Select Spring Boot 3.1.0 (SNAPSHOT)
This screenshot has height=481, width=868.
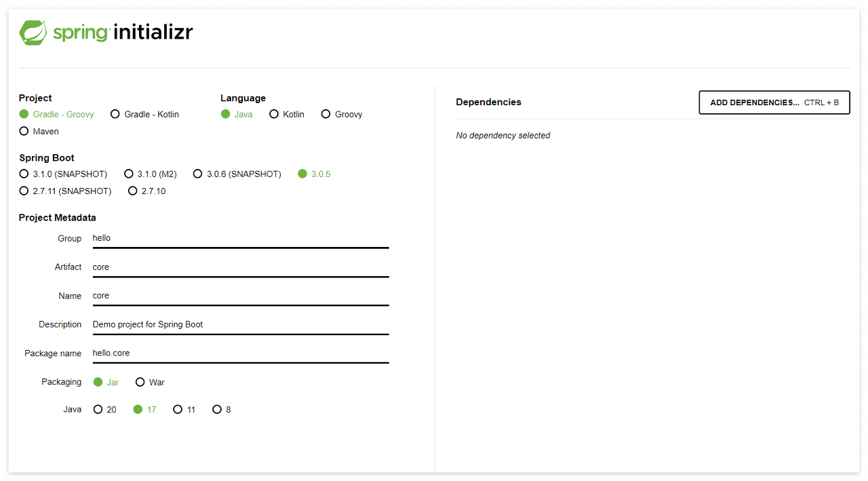click(63, 174)
